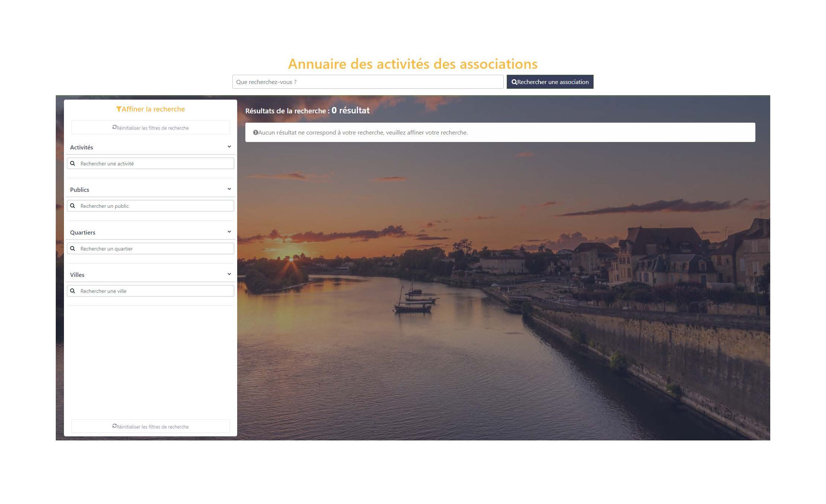The image size is (826, 504).
Task: Collapse the Activités section chevron
Action: pos(229,147)
